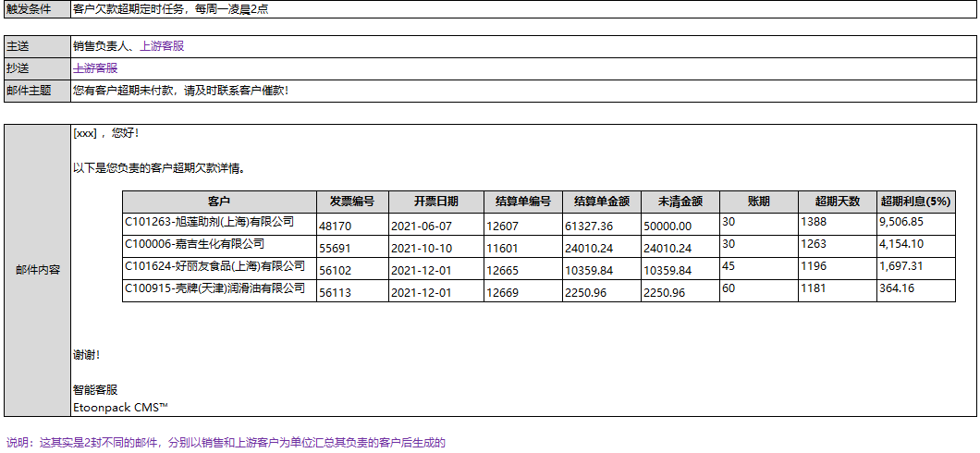
Task: Click the 超期利息(5%) column header
Action: [x=915, y=202]
